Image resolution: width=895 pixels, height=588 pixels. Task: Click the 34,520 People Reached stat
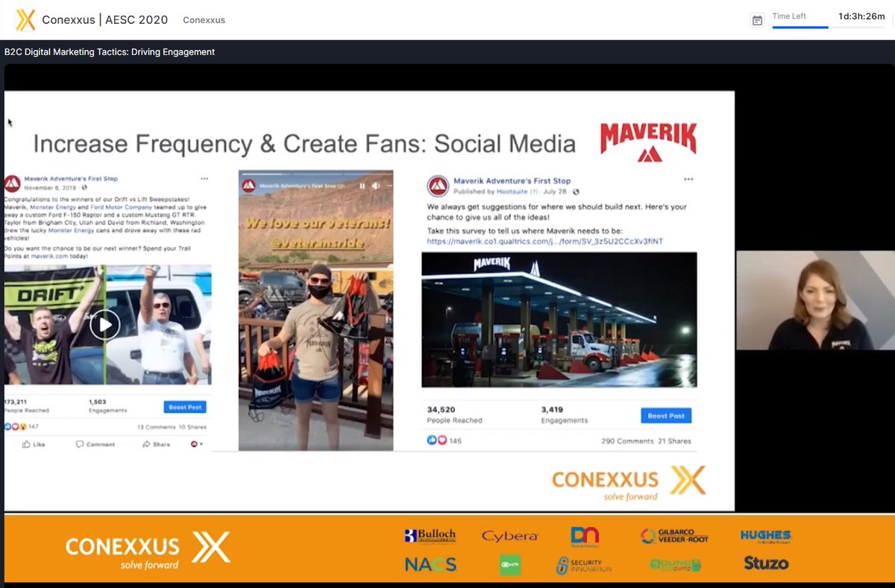[x=455, y=414]
